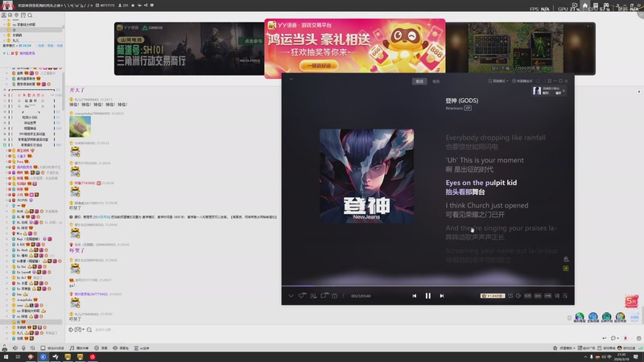Jump to lyric "Everybody dropping like rainfall"
The width and height of the screenshot is (644, 362).
click(495, 138)
